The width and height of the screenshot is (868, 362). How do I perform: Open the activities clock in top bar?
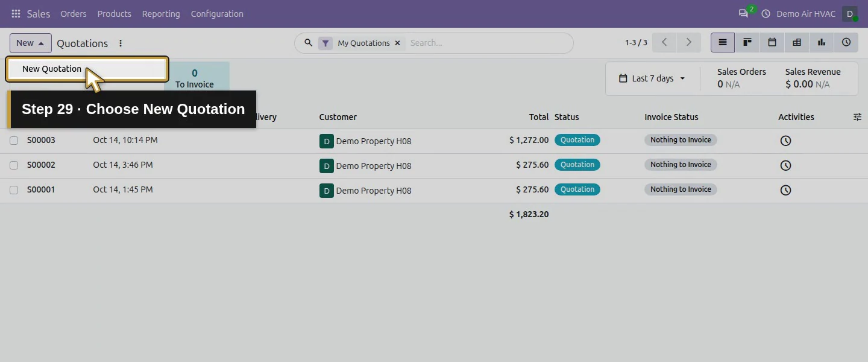(x=766, y=14)
